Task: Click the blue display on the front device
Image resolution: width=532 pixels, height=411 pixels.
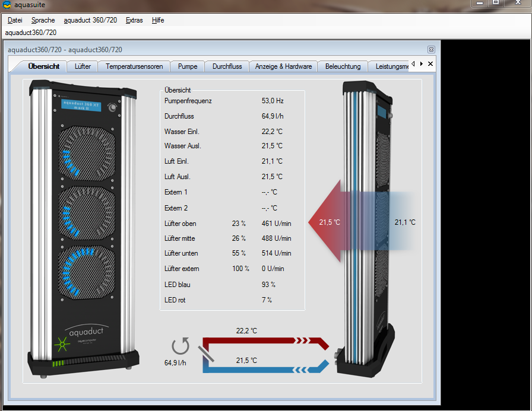Action: 81,105
